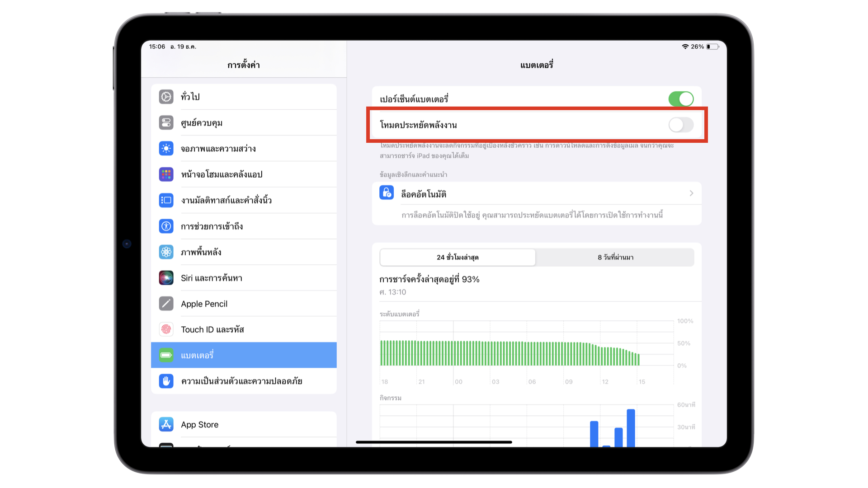Switch to the 8 วันที่ผ่านมา tab
The width and height of the screenshot is (868, 488).
615,257
